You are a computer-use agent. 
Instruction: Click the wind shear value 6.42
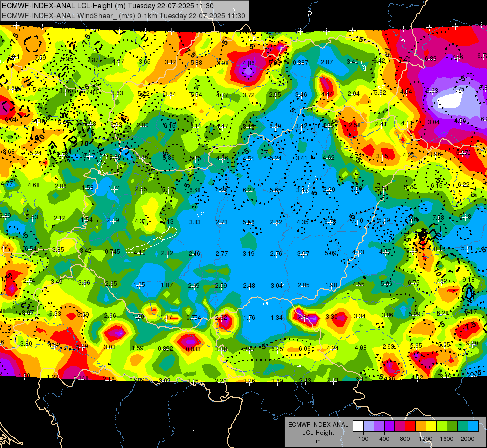(x=379, y=61)
